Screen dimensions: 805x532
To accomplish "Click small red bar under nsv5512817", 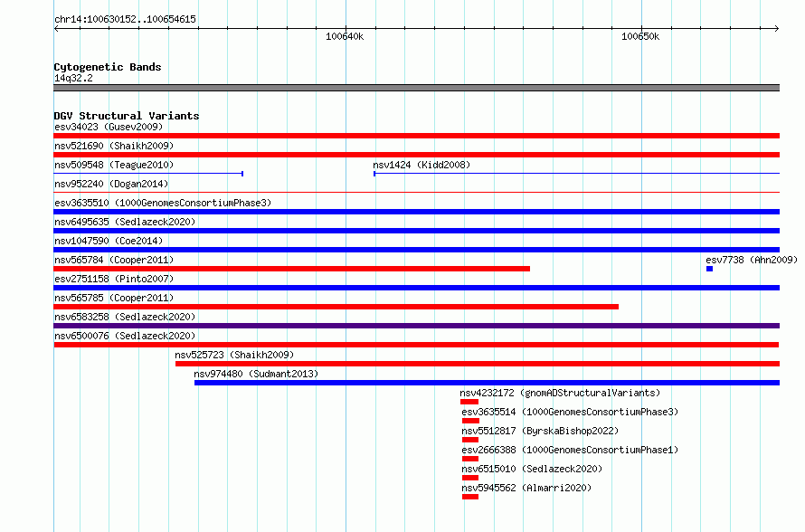I will 470,440.
